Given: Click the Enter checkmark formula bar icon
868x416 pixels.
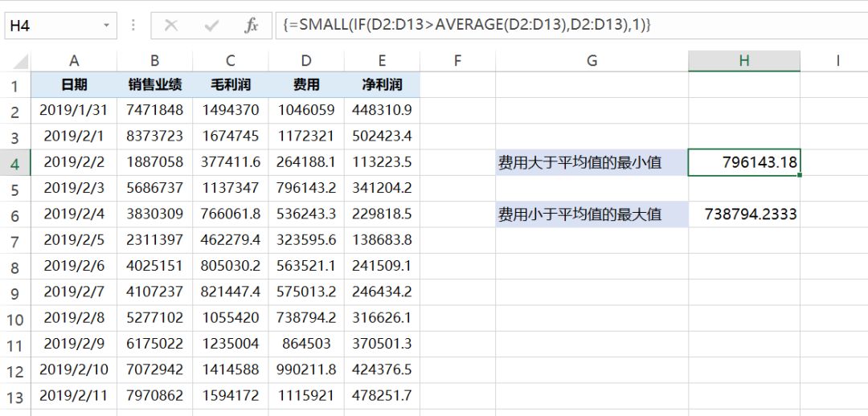Looking at the screenshot, I should 211,26.
